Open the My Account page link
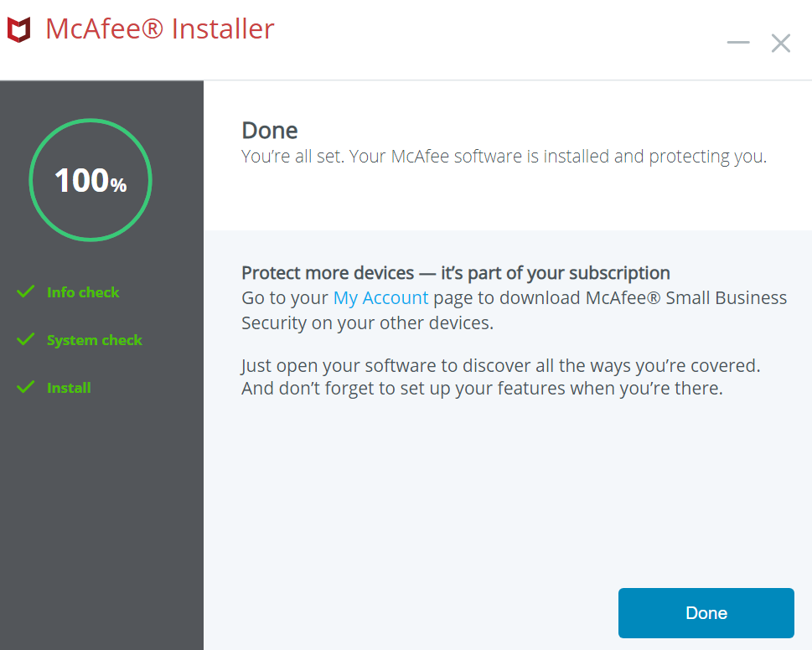The height and width of the screenshot is (650, 812). tap(380, 297)
